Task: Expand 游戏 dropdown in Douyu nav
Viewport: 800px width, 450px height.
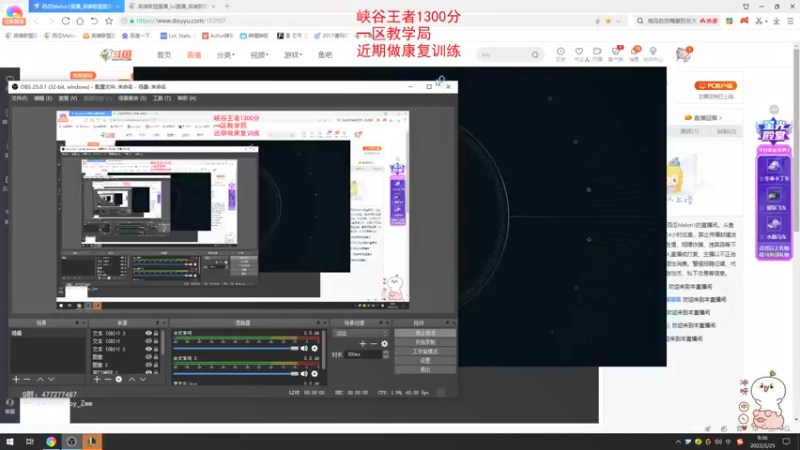Action: [x=293, y=55]
